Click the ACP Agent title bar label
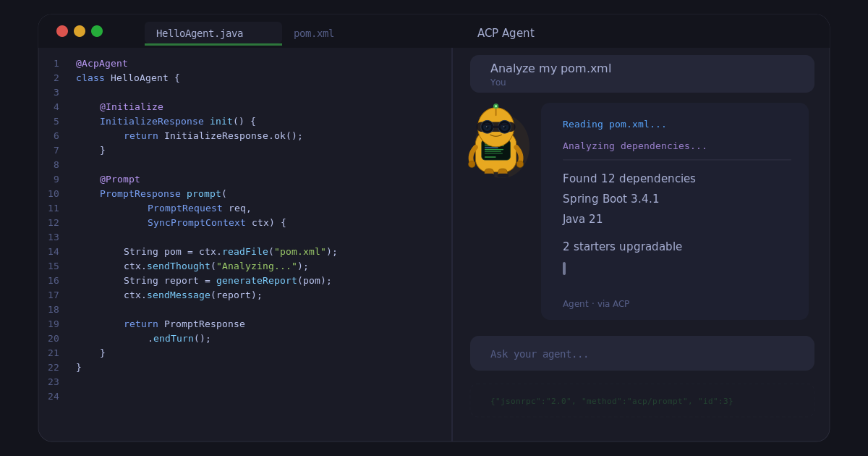The width and height of the screenshot is (868, 456). coord(506,33)
